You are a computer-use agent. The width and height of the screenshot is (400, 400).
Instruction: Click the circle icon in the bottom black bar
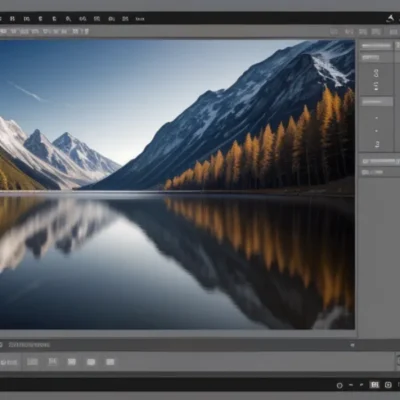(x=339, y=385)
